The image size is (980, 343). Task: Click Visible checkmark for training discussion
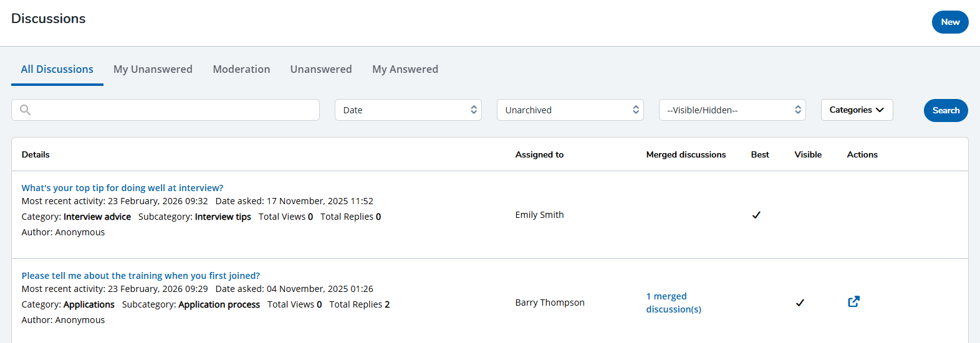tap(799, 303)
